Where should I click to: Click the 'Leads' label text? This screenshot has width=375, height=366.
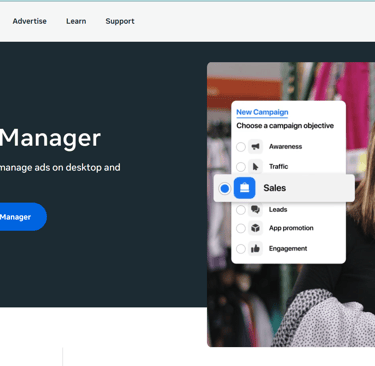(x=278, y=209)
